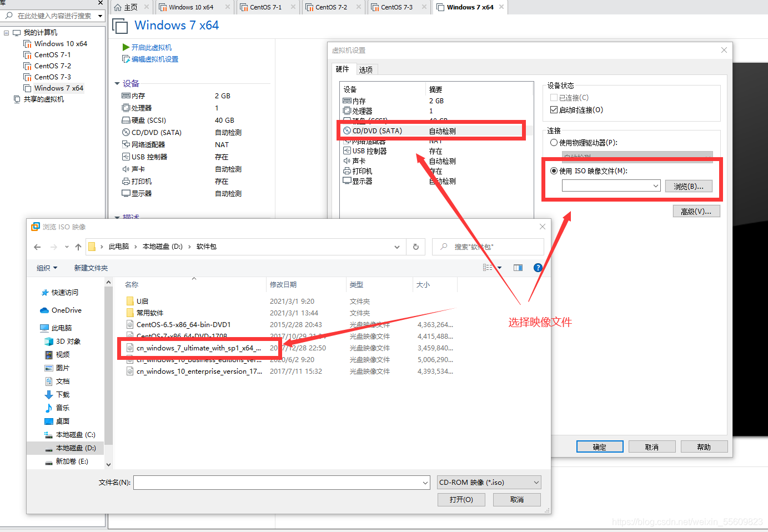Open the library search box dropdown arrow
The height and width of the screenshot is (532, 768).
point(101,16)
